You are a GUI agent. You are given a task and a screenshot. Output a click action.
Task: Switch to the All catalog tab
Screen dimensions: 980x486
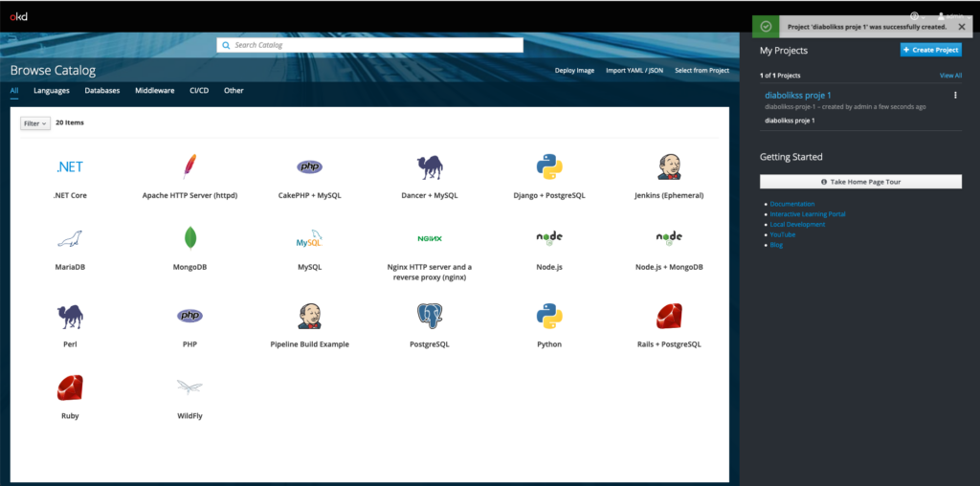tap(14, 91)
